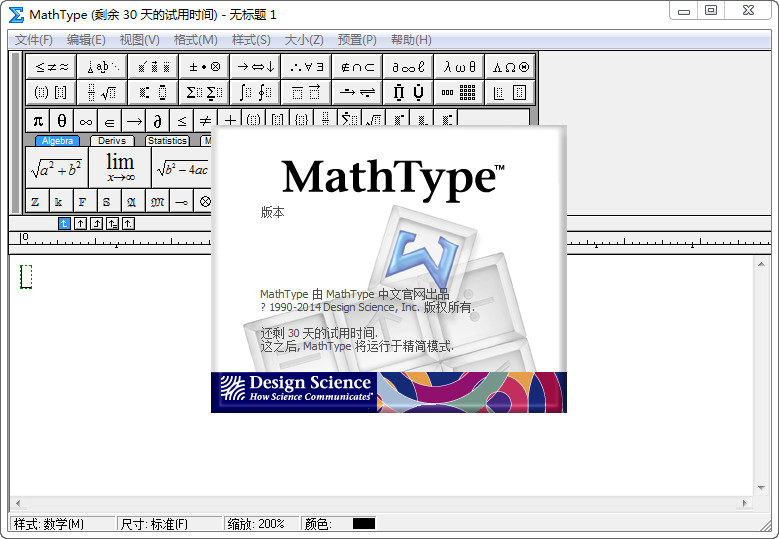The height and width of the screenshot is (539, 779).
Task: Insert the pi symbol
Action: (37, 121)
